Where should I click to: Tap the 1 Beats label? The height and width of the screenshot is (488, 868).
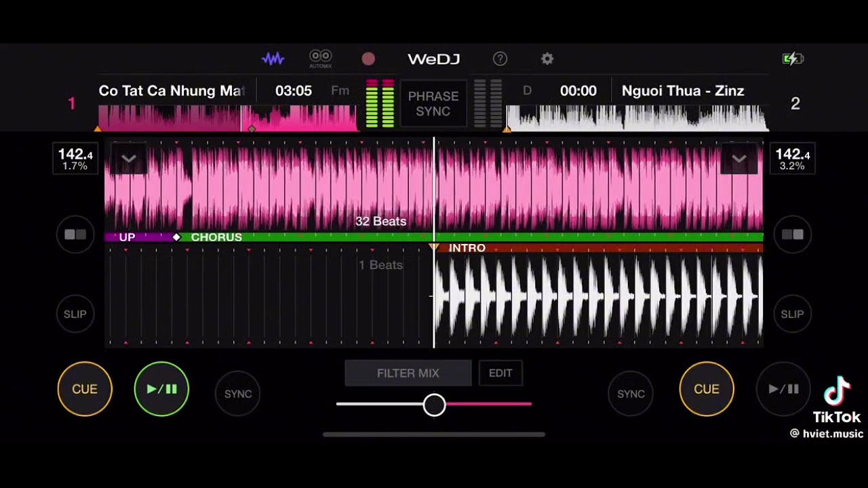(x=381, y=265)
